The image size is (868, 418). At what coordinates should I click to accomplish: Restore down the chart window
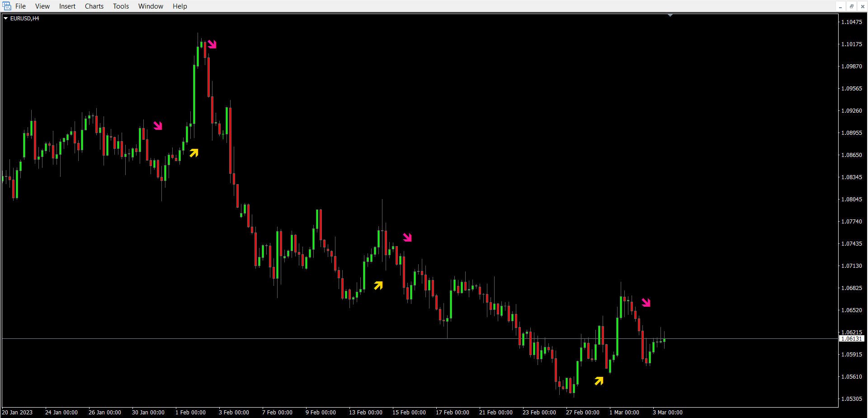(x=851, y=6)
